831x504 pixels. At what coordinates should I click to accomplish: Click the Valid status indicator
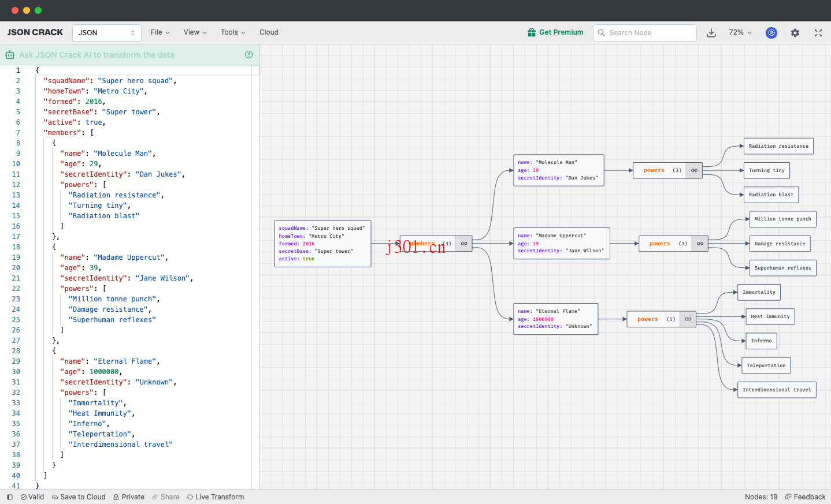tap(32, 497)
